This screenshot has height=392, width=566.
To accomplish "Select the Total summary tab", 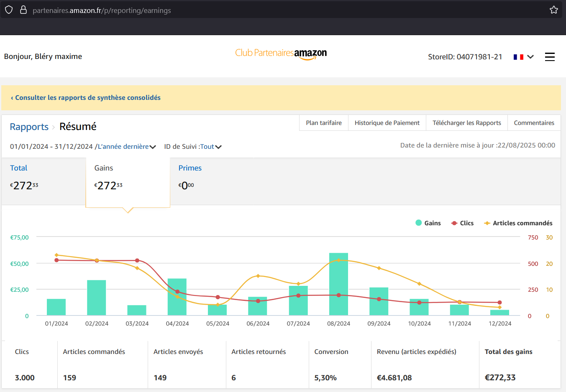I will 44,181.
